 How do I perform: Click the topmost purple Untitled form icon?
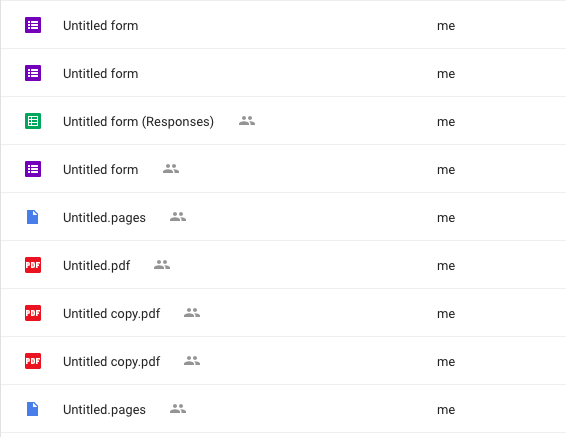pyautogui.click(x=33, y=25)
